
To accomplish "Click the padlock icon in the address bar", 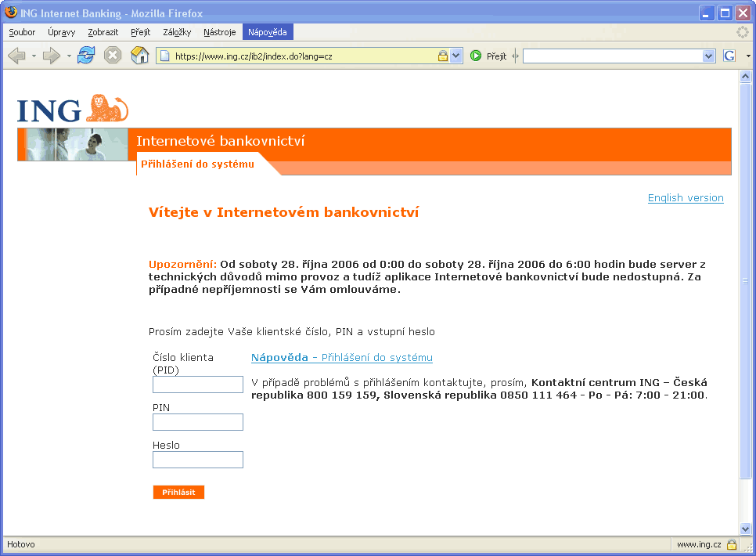I will click(443, 56).
